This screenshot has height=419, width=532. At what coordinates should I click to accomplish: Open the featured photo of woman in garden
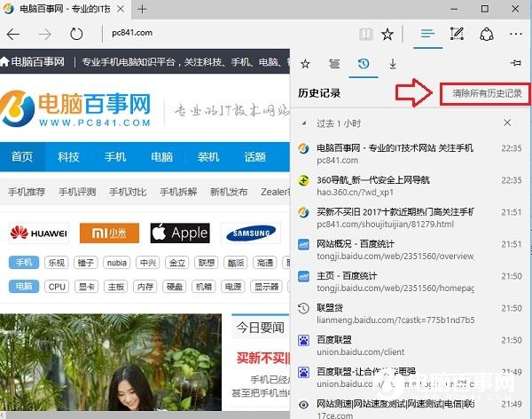(x=111, y=362)
